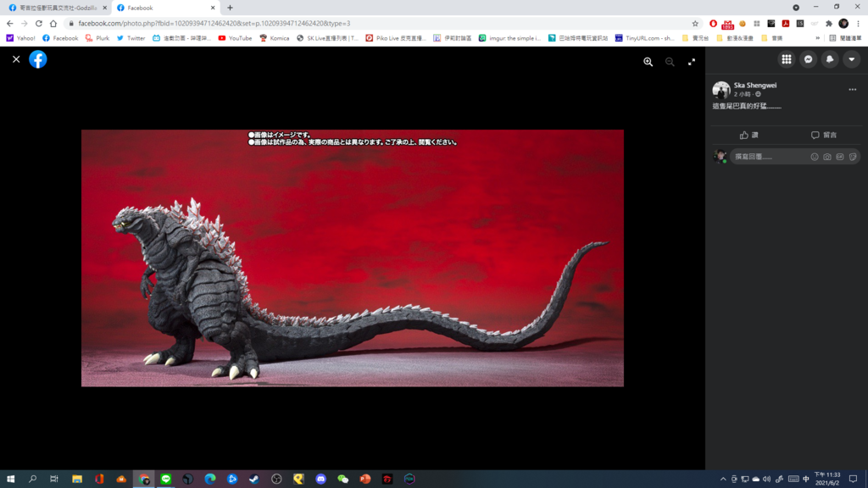868x488 pixels.
Task: Open the Chrome profile avatar
Action: pos(843,23)
